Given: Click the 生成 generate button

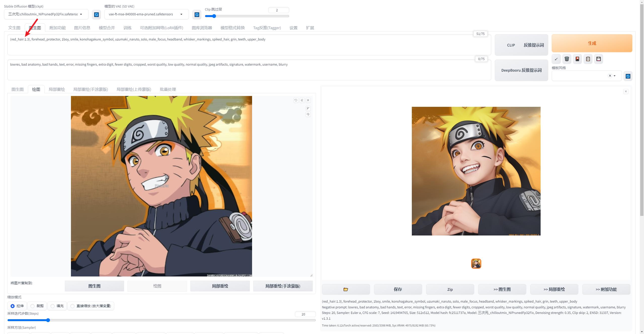Looking at the screenshot, I should [x=592, y=43].
